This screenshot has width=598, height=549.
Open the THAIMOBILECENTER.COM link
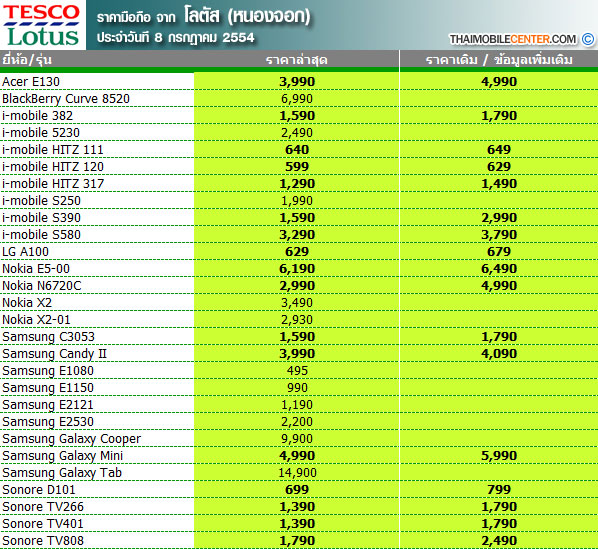(x=513, y=39)
